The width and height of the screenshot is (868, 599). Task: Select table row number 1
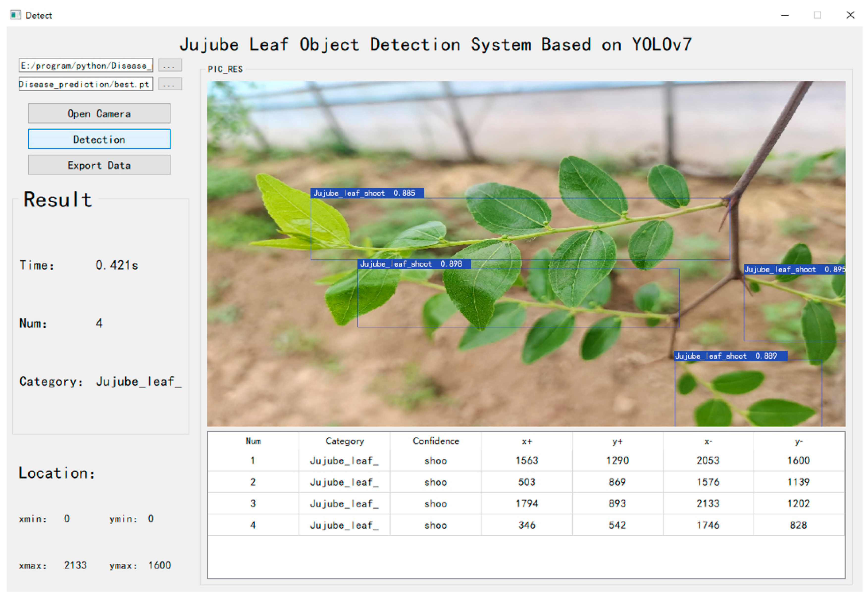[x=253, y=461]
